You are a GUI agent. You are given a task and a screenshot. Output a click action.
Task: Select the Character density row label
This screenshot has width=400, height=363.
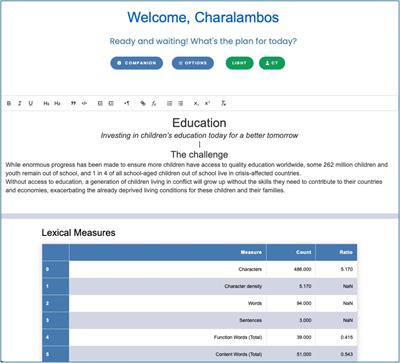pos(243,286)
